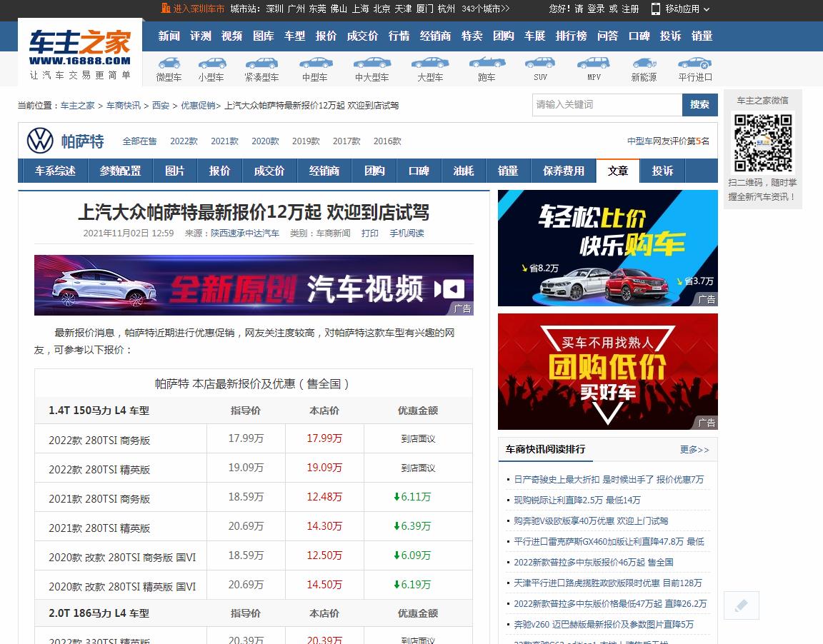Open article 天津平行进口路虎揽胜政欧版

608,583
